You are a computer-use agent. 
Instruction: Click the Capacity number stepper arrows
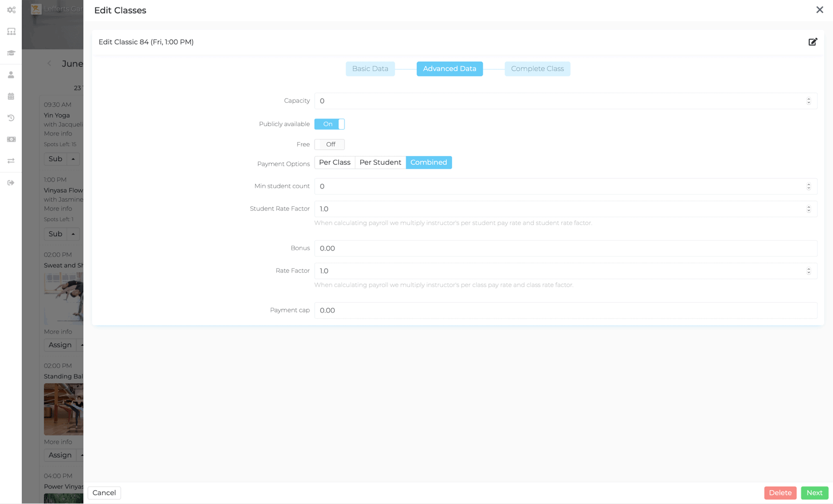pyautogui.click(x=808, y=101)
